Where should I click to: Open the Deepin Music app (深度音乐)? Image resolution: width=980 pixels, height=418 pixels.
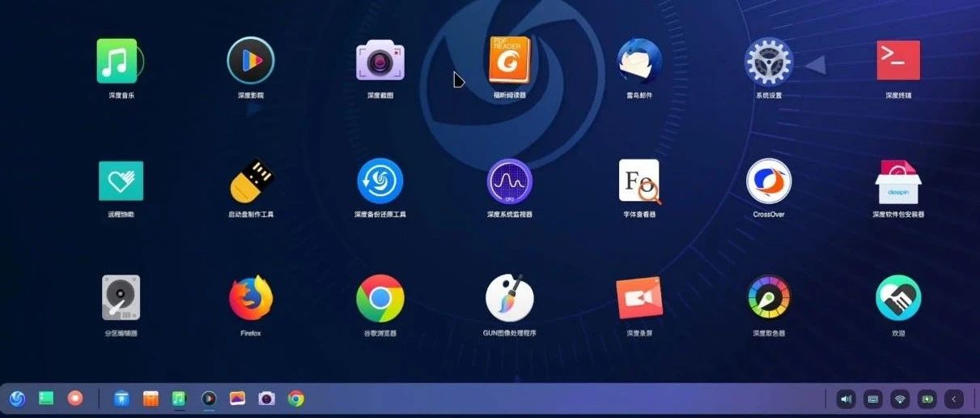[118, 61]
